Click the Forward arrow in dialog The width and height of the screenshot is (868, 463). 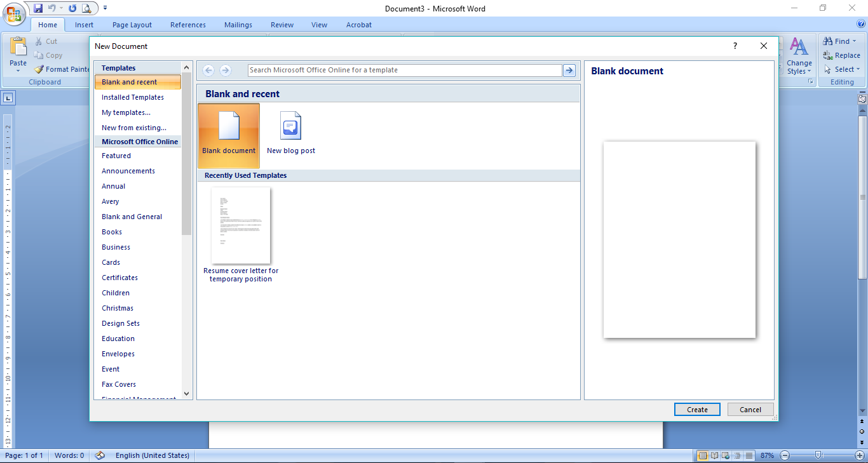(x=226, y=70)
